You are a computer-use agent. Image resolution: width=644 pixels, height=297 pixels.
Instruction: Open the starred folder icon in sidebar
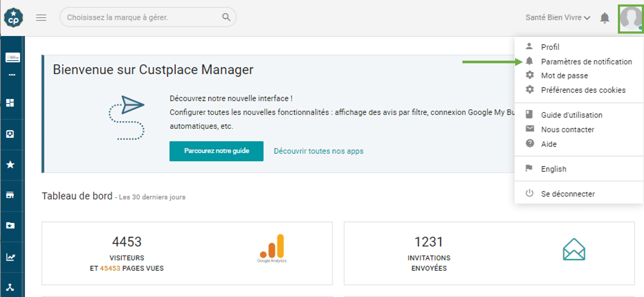pyautogui.click(x=10, y=226)
